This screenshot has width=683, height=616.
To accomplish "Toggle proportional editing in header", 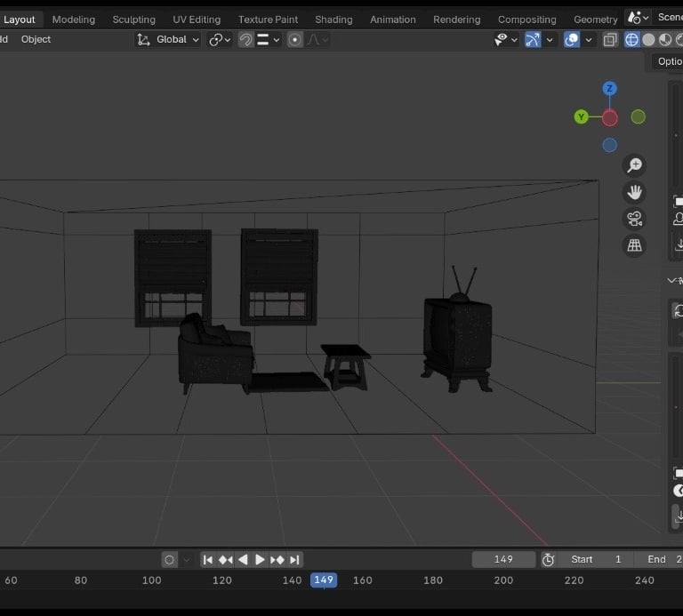I will pos(295,40).
